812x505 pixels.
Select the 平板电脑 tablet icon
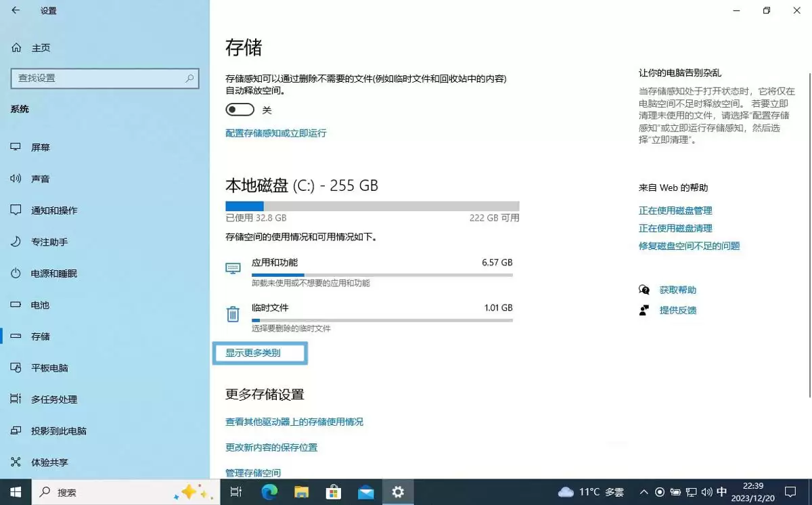click(x=16, y=368)
